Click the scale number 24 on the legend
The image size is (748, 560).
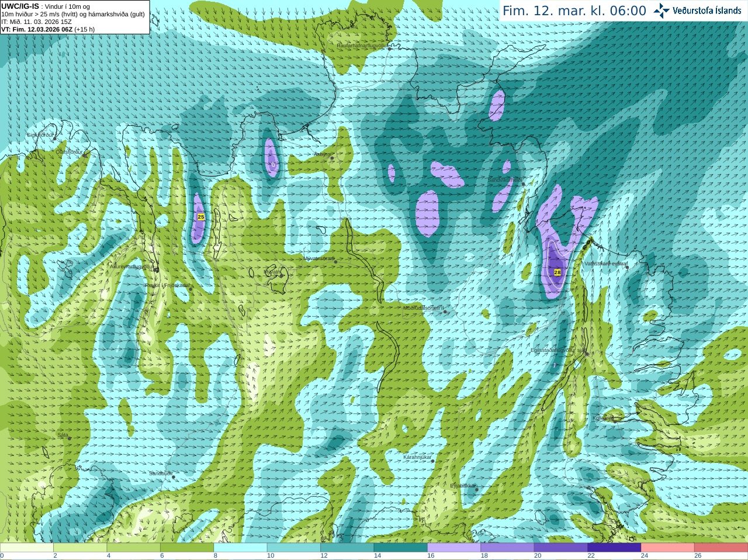pos(645,556)
